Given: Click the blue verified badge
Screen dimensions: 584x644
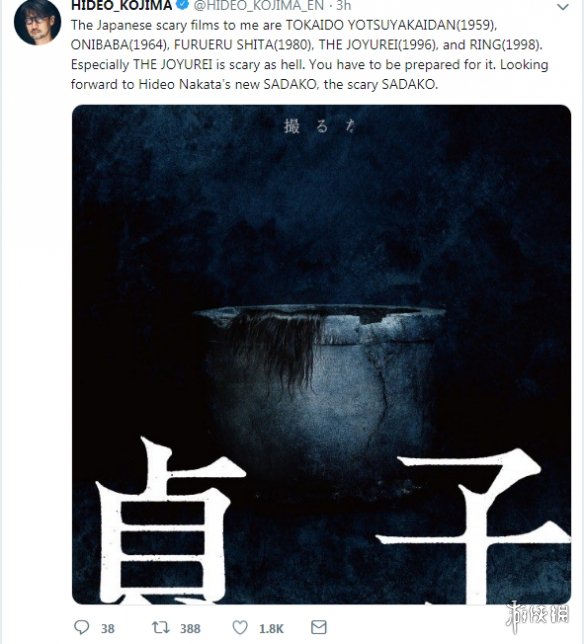Looking at the screenshot, I should [182, 5].
